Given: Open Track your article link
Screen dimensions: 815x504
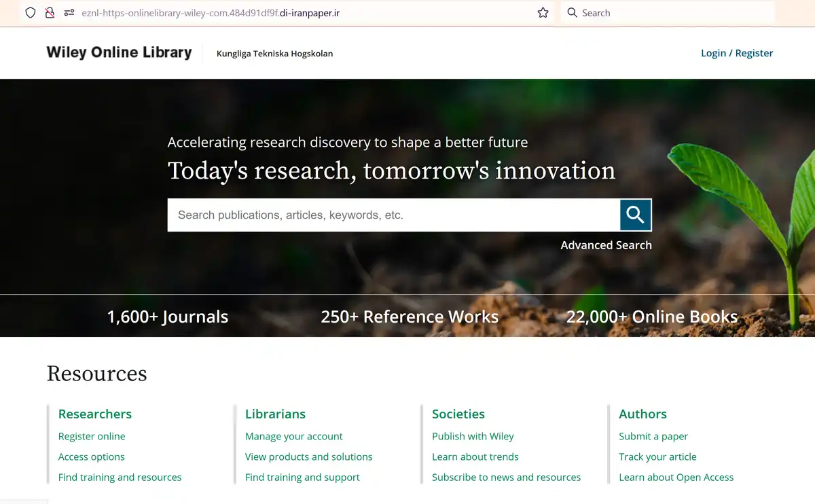Looking at the screenshot, I should coord(657,456).
